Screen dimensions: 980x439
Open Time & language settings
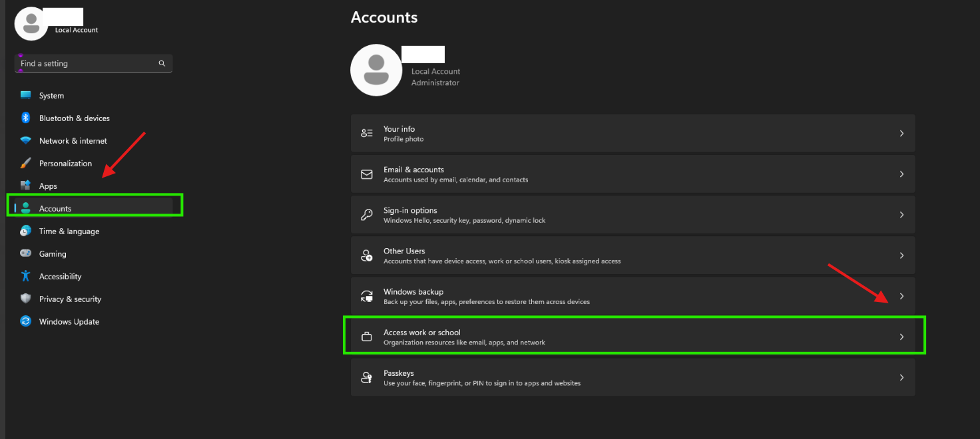69,231
